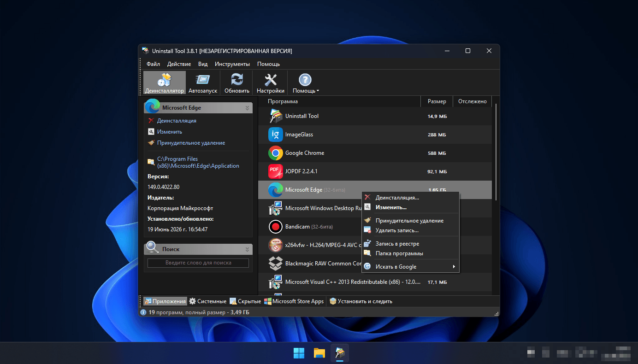Click the publisher text Корпорация Майкрософт
Screen dimensions: 638x364
(x=180, y=208)
